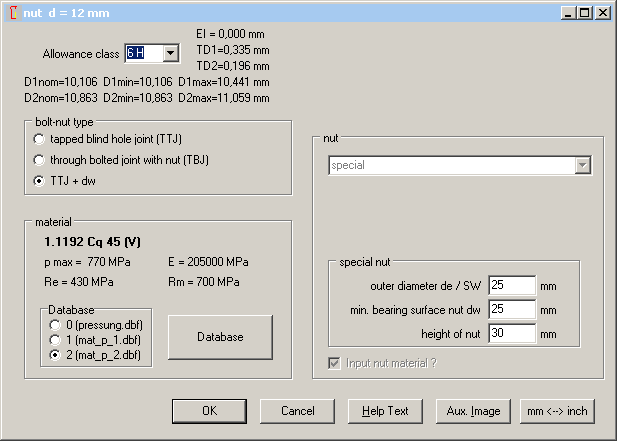Focus the height of nut input field

point(512,334)
